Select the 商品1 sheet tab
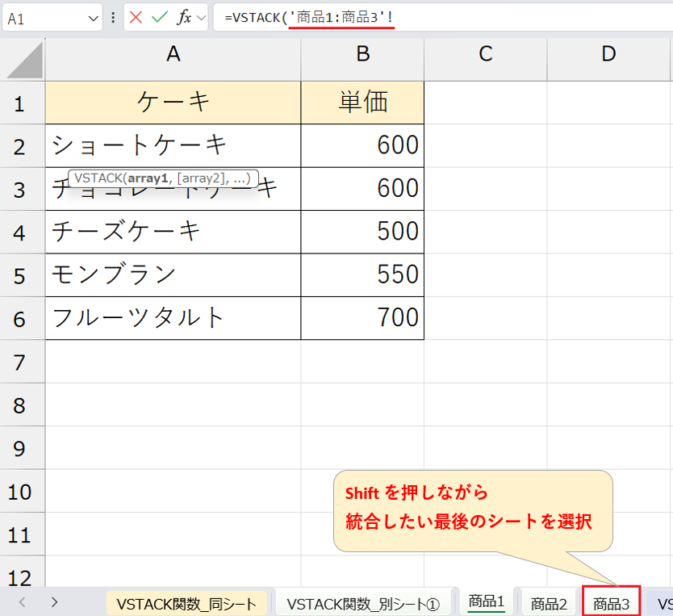The height and width of the screenshot is (616, 673). pos(487,601)
